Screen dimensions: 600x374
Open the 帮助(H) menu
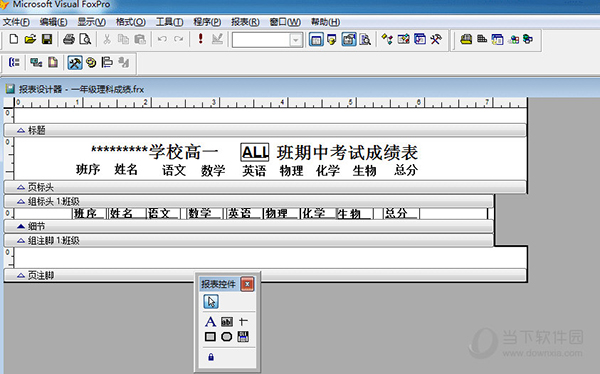(325, 22)
